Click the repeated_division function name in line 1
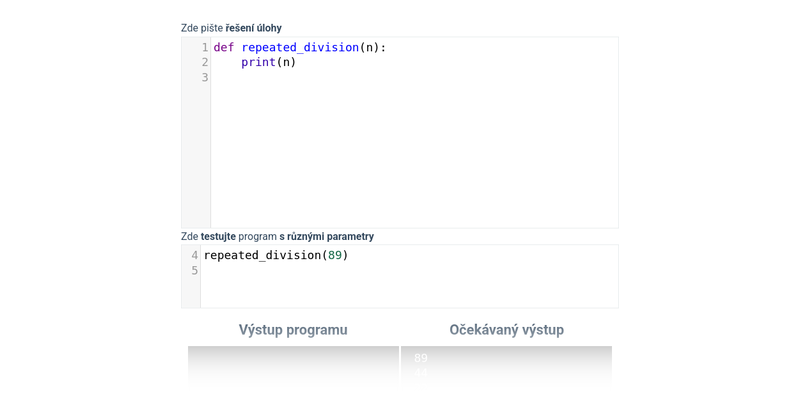 pos(299,48)
